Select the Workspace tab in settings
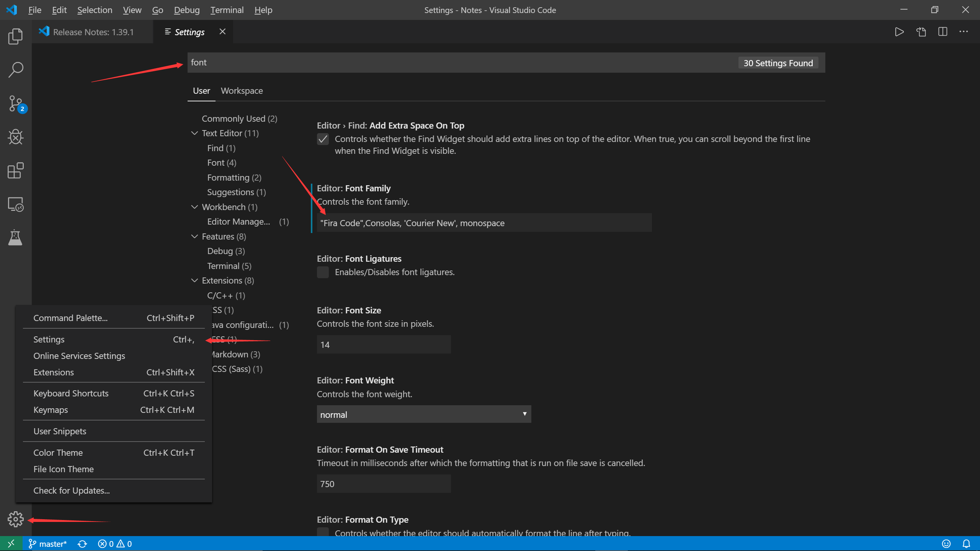This screenshot has width=980, height=551. tap(242, 90)
